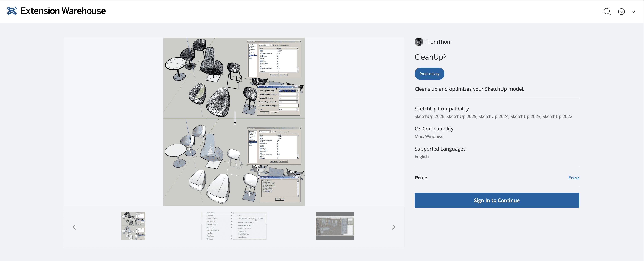The height and width of the screenshot is (261, 644).
Task: Select the CleanUp menu screenshot thumbnail
Action: click(234, 226)
